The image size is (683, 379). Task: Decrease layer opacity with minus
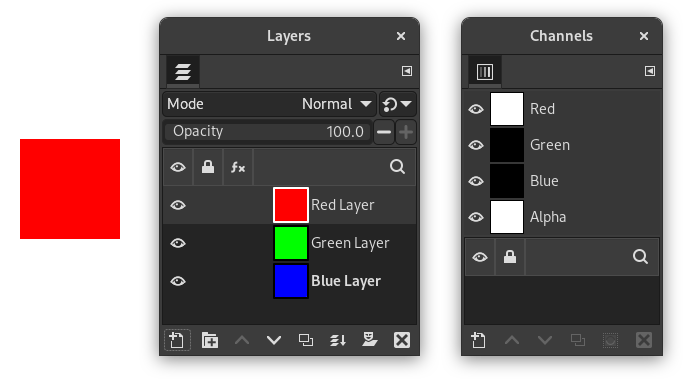click(x=384, y=132)
